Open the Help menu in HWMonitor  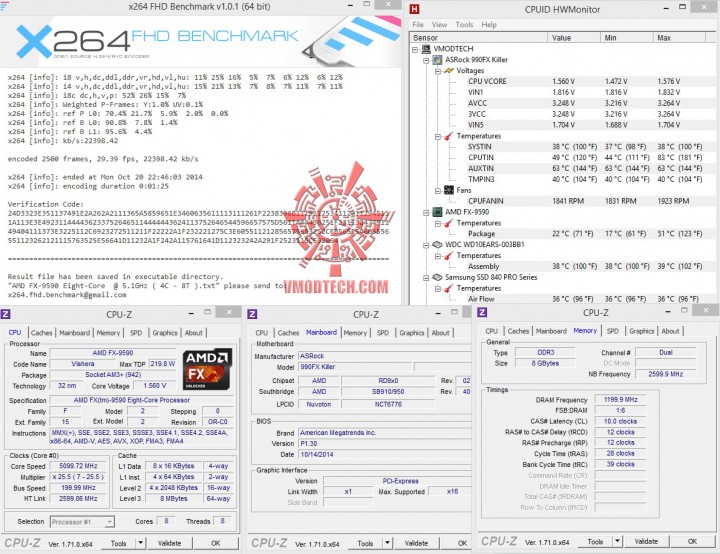(489, 24)
